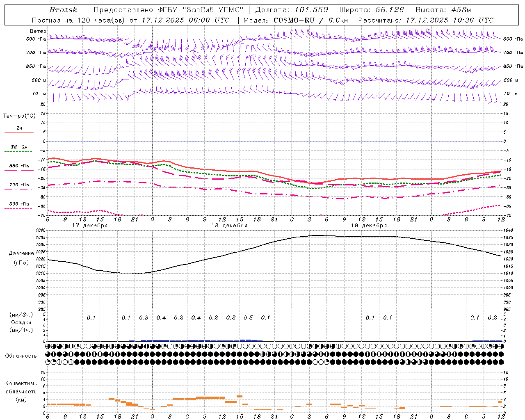
Task: Select the right-side 700 гПа wind level label
Action: (513, 52)
